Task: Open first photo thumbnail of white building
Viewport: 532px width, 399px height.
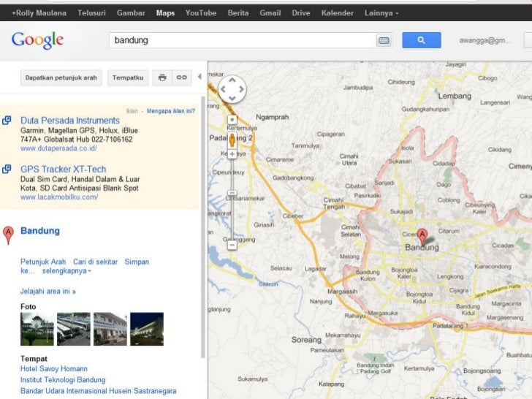Action: 37,329
